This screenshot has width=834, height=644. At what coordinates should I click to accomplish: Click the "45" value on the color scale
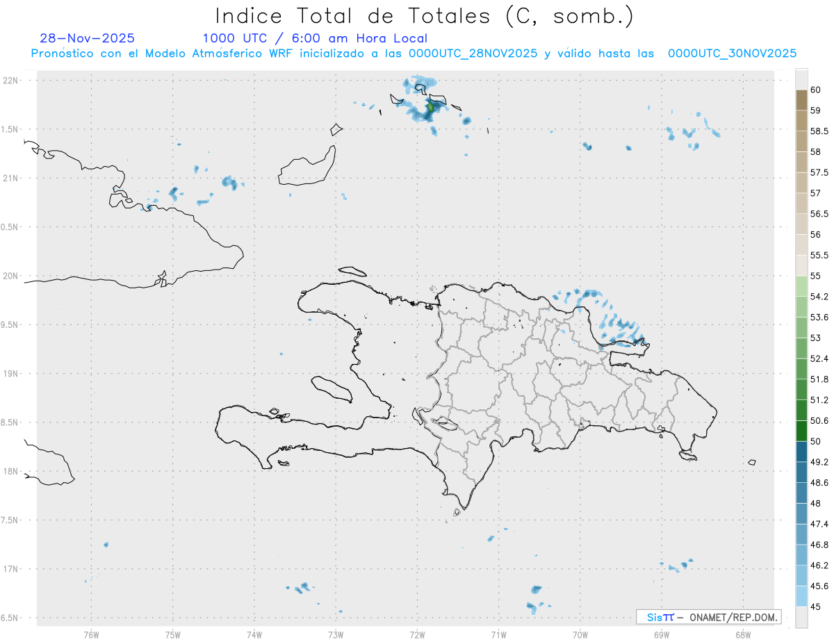click(x=816, y=606)
